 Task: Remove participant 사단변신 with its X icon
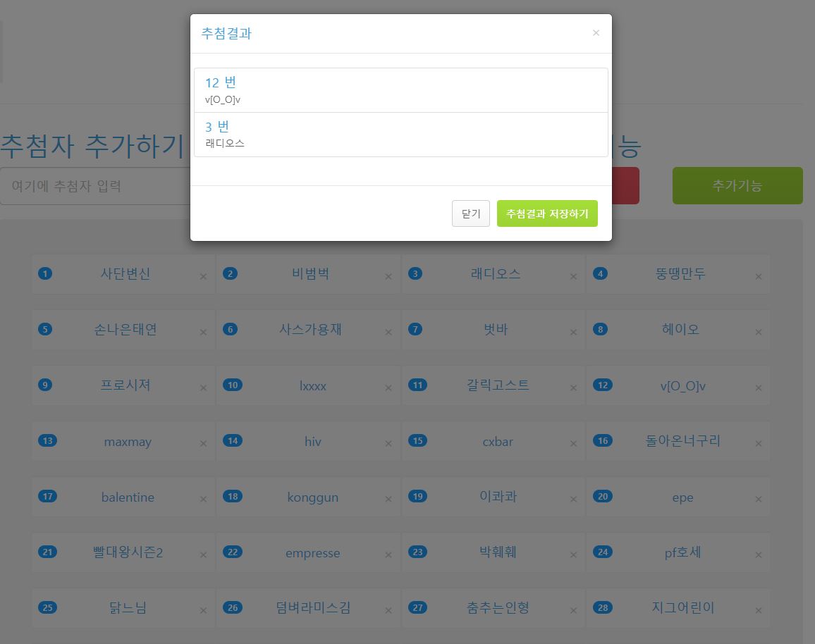click(x=203, y=277)
